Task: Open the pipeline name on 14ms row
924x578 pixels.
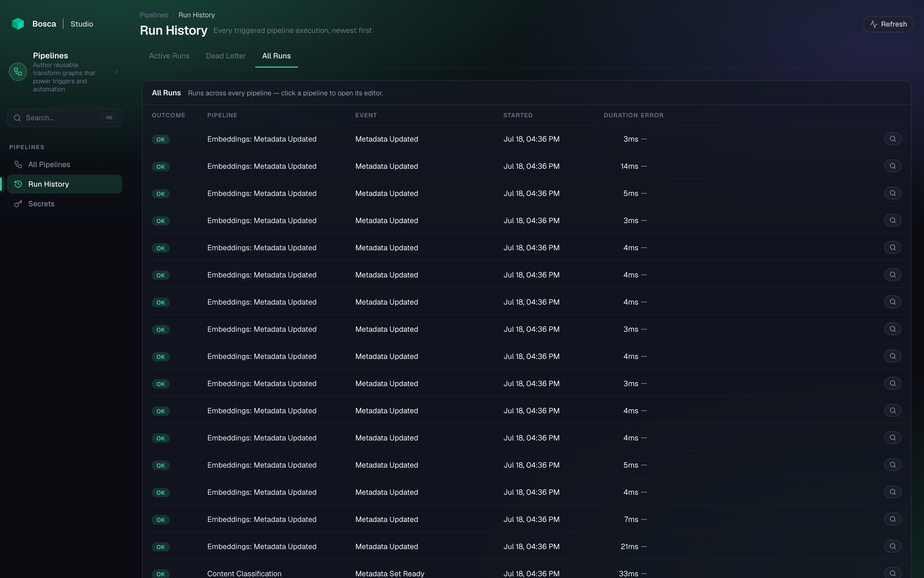Action: [x=262, y=166]
